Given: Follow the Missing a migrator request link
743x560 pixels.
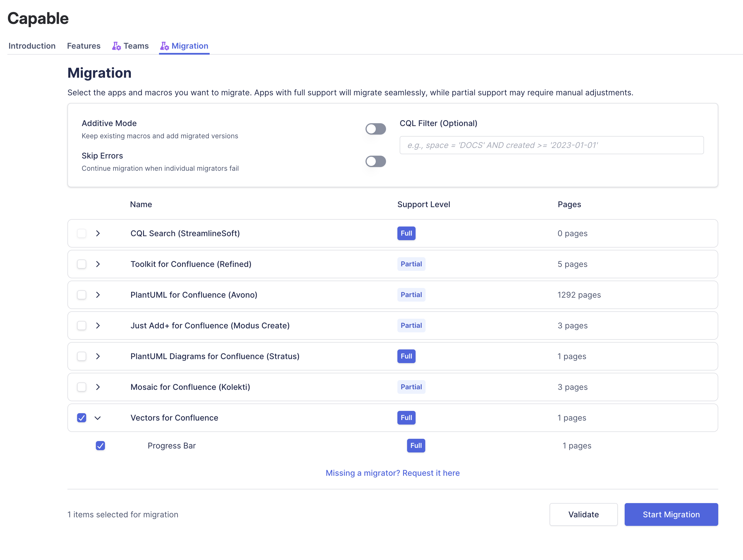Looking at the screenshot, I should pos(392,473).
